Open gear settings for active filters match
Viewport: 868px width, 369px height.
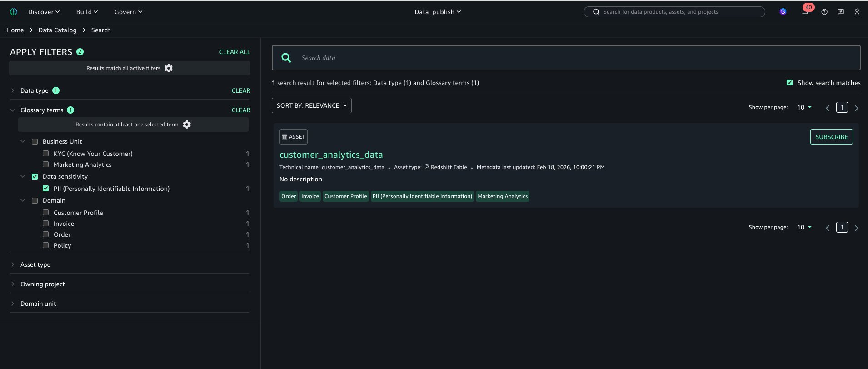click(x=169, y=68)
